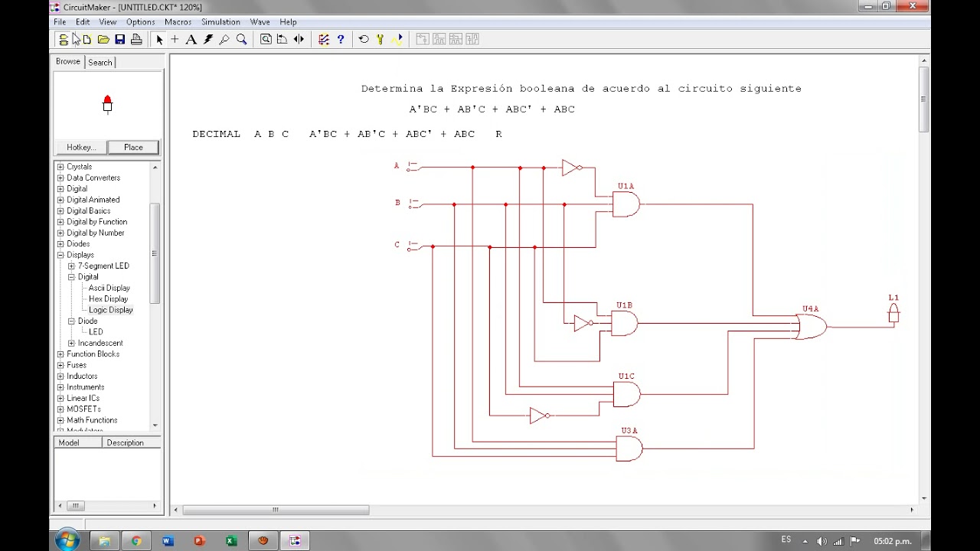Select the U1A AND gate
980x551 pixels.
pos(626,204)
